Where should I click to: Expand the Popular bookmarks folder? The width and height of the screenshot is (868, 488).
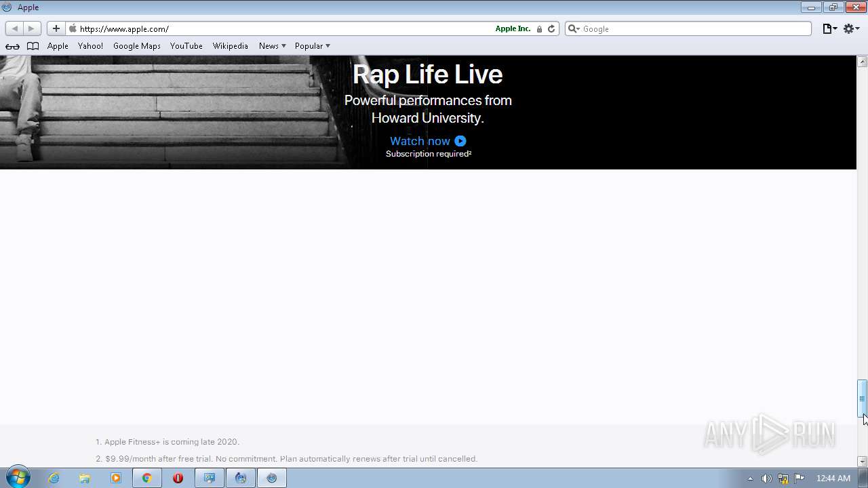[312, 46]
